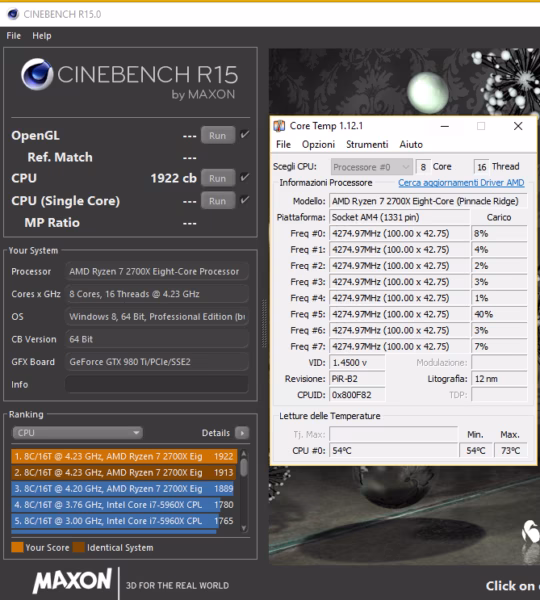The width and height of the screenshot is (540, 600).
Task: Click the GFX Board GeForce GTX 980 Ti field
Action: pos(157,362)
